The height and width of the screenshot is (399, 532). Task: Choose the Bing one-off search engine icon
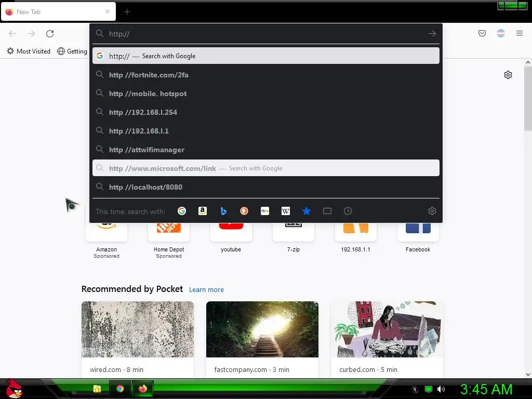[x=223, y=211]
